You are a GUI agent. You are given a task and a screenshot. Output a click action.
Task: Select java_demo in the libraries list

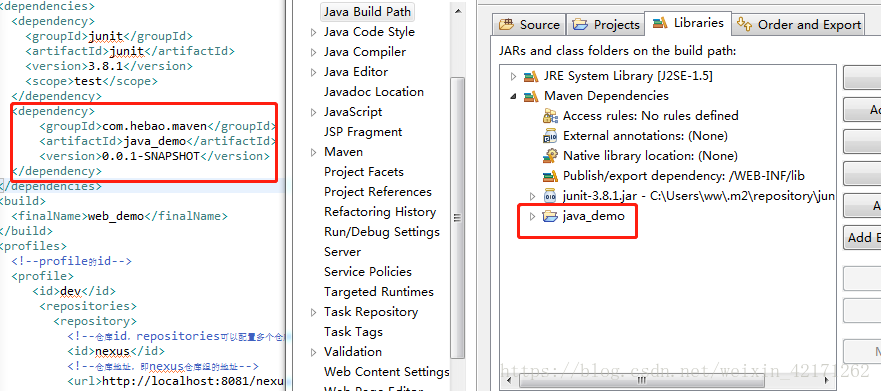(x=593, y=216)
